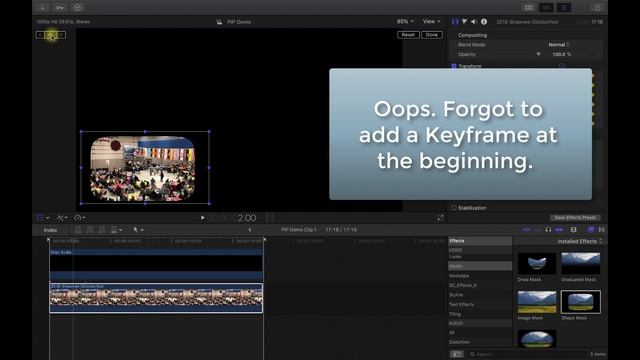Screen dimensions: 640x360
Task: Enable the Stabilization checkbox
Action: 454,208
